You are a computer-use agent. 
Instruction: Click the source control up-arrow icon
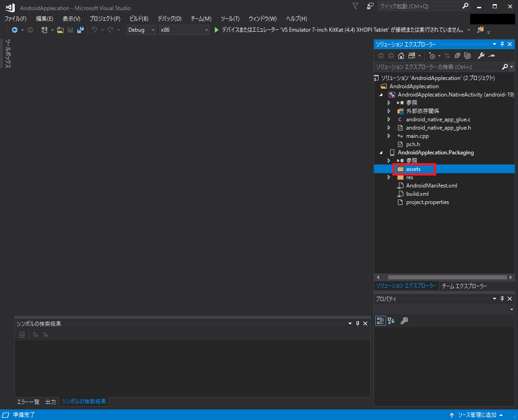(x=452, y=415)
